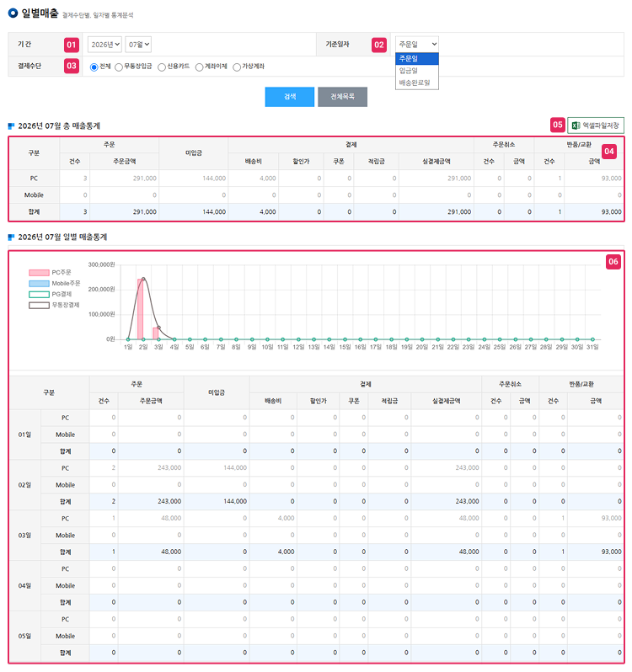The height and width of the screenshot is (672, 632).
Task: Click 4,000 shipping fee in 03일 합계 row
Action: coord(286,552)
